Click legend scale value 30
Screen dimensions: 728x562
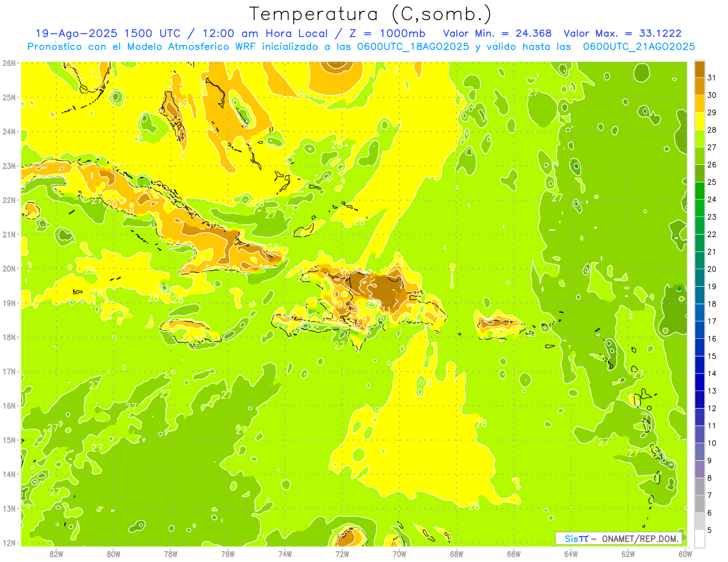click(712, 95)
